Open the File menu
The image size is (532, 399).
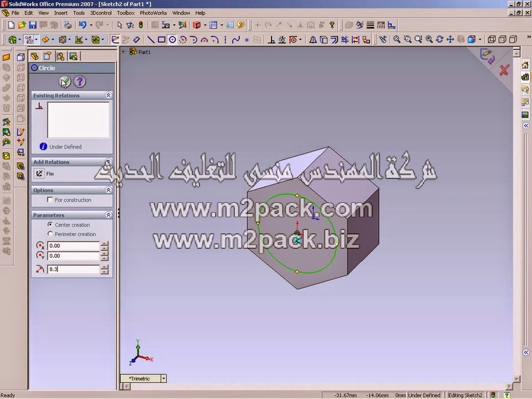[16, 13]
